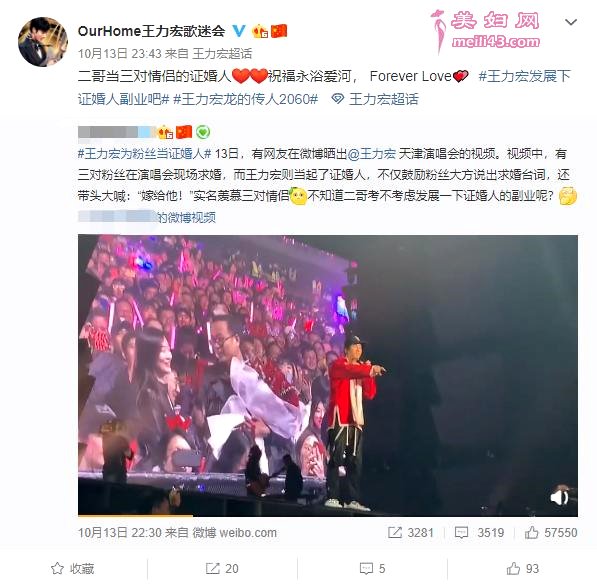The width and height of the screenshot is (597, 587).
Task: Like the original post with 57550 likes
Action: coord(551,532)
